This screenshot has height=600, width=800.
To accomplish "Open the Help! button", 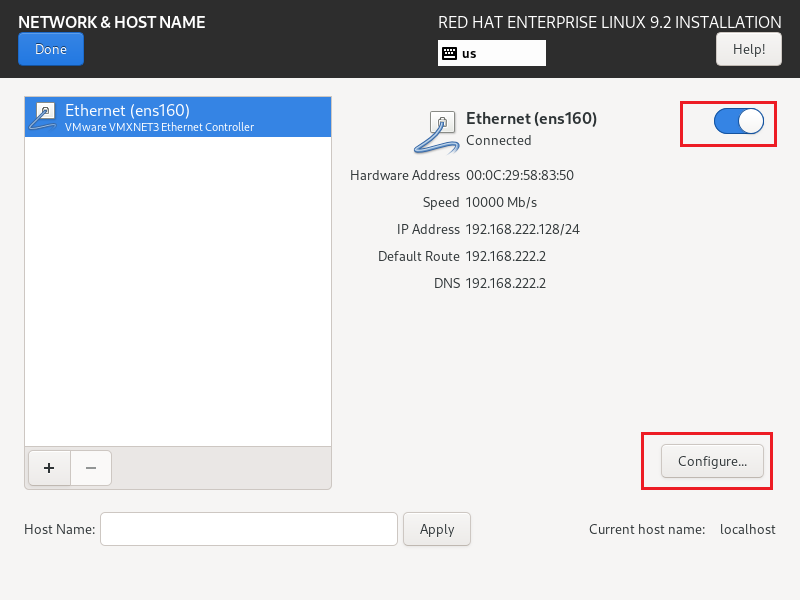I will [x=748, y=49].
